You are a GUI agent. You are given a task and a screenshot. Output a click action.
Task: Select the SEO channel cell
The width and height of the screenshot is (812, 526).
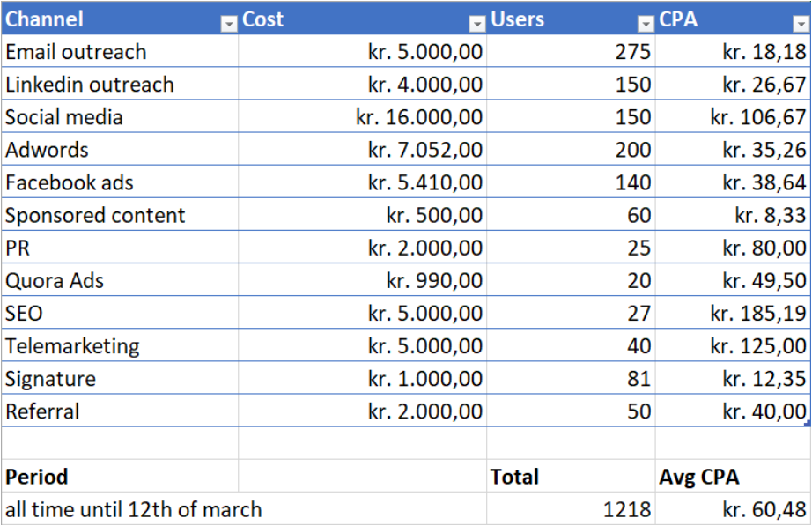tap(120, 313)
